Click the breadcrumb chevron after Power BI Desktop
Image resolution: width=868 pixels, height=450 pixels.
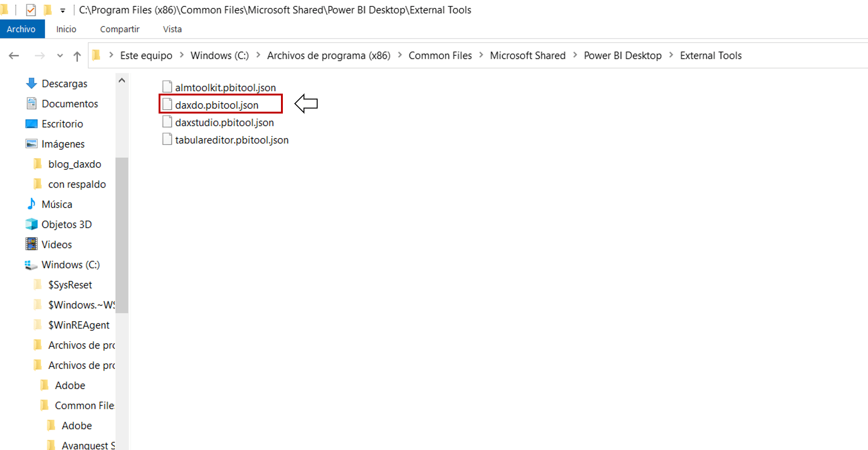(x=671, y=55)
